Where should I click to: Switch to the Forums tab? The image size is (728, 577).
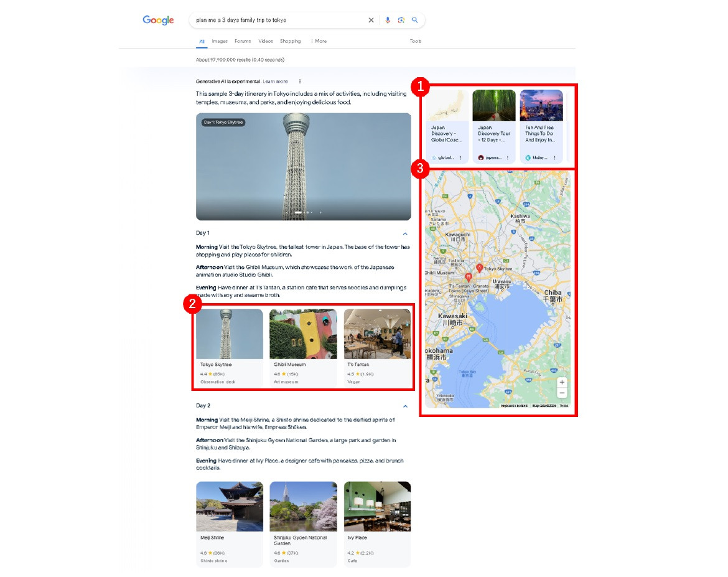[243, 41]
